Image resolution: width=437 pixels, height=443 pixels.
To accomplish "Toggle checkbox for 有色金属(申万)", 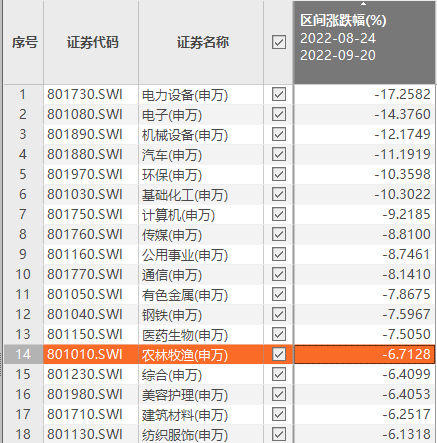I will pos(279,294).
